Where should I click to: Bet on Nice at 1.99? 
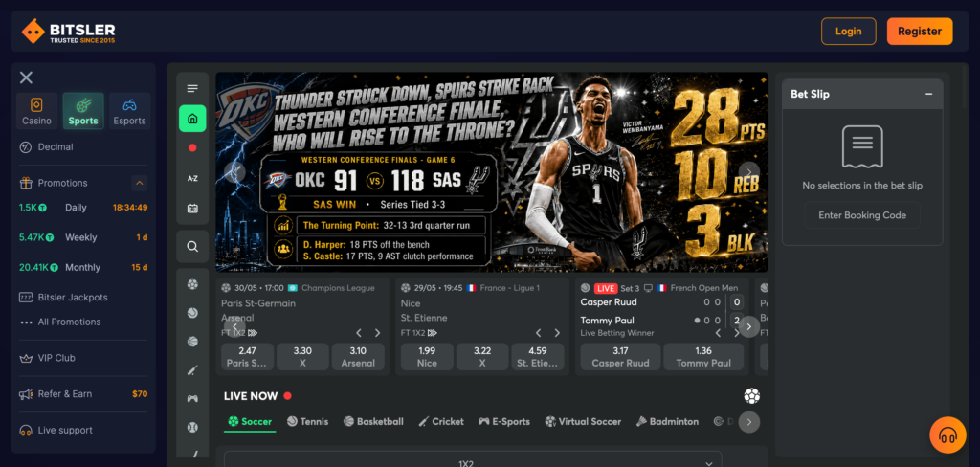point(427,356)
